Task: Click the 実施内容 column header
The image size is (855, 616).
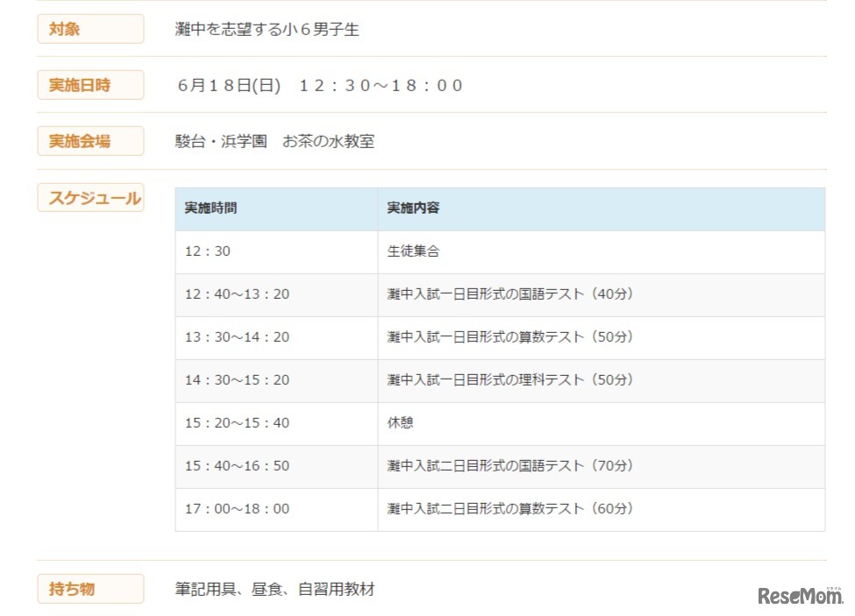Action: point(602,209)
